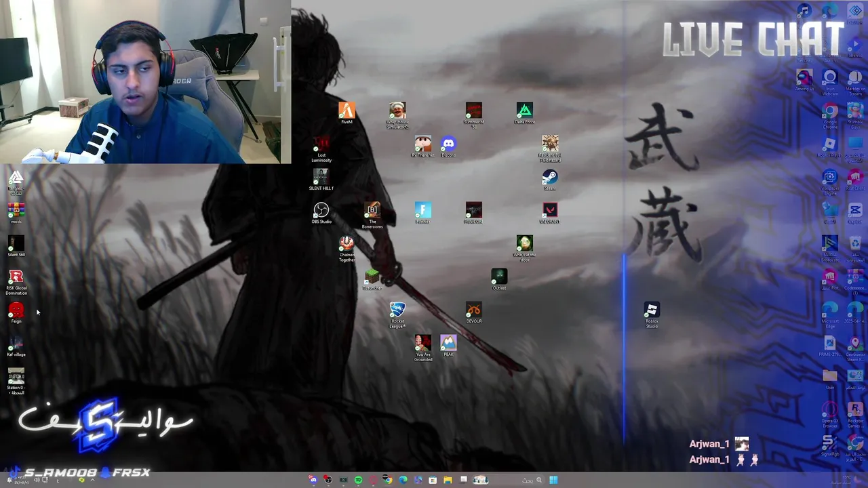Open the Roblox Studio desktop icon
868x488 pixels.
click(x=652, y=314)
